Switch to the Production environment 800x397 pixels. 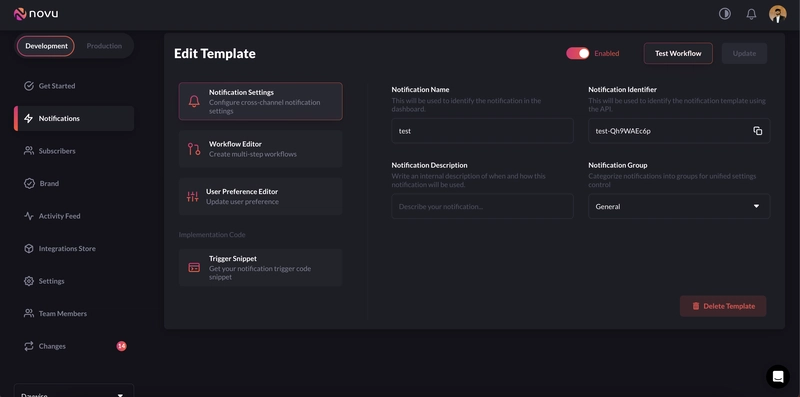pos(104,46)
